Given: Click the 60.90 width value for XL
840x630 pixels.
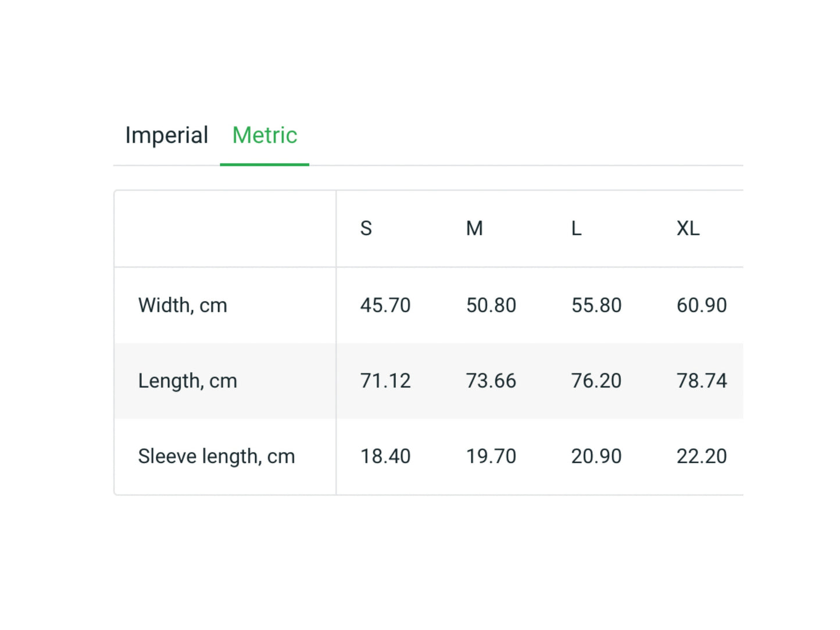Looking at the screenshot, I should tap(702, 305).
